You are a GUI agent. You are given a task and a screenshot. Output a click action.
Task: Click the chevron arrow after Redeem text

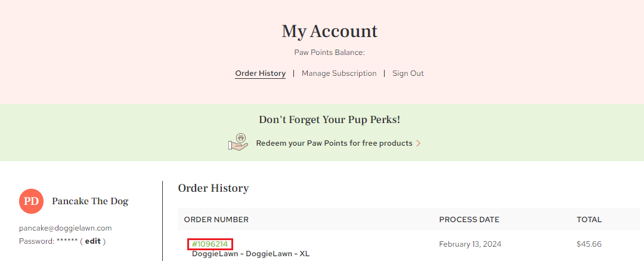[x=419, y=143]
